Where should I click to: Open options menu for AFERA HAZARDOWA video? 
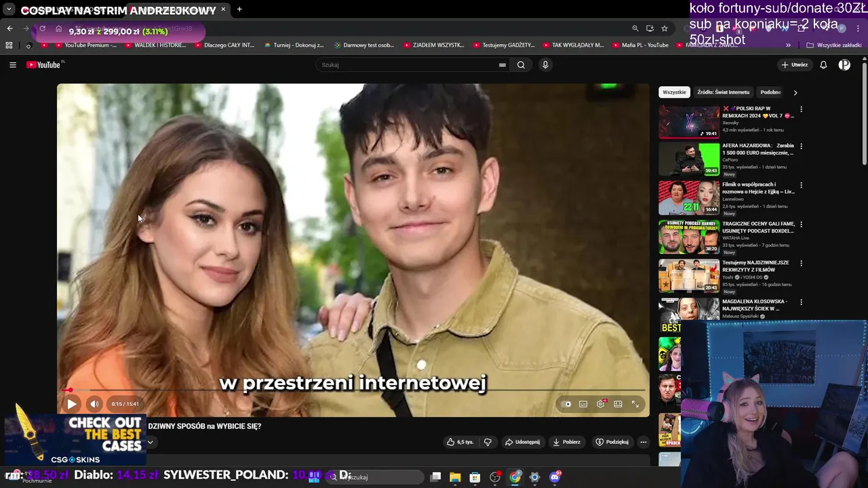click(x=801, y=146)
